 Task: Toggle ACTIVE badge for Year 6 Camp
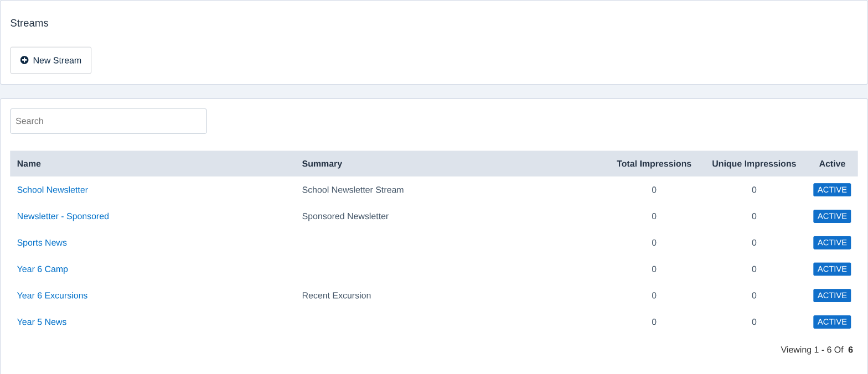(x=832, y=269)
